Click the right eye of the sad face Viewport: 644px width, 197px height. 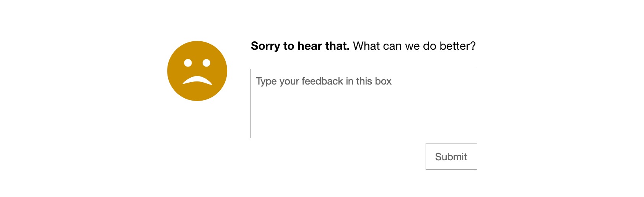[x=207, y=63]
